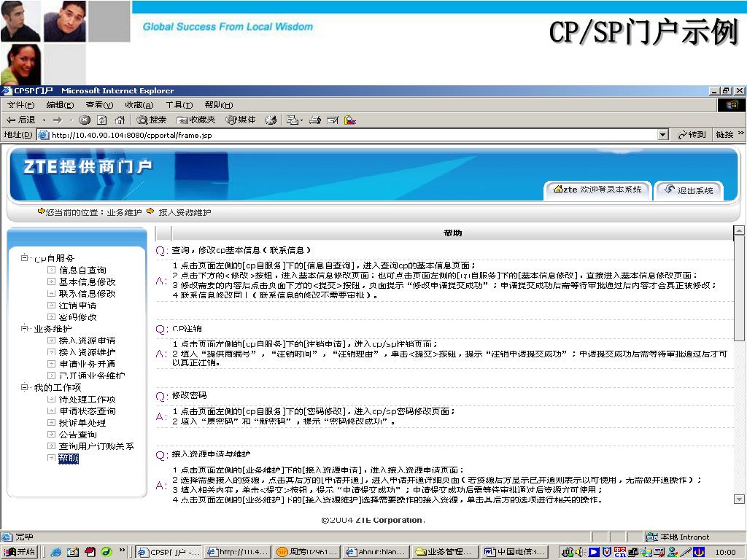Open the 帮助(H) menu

click(x=219, y=105)
